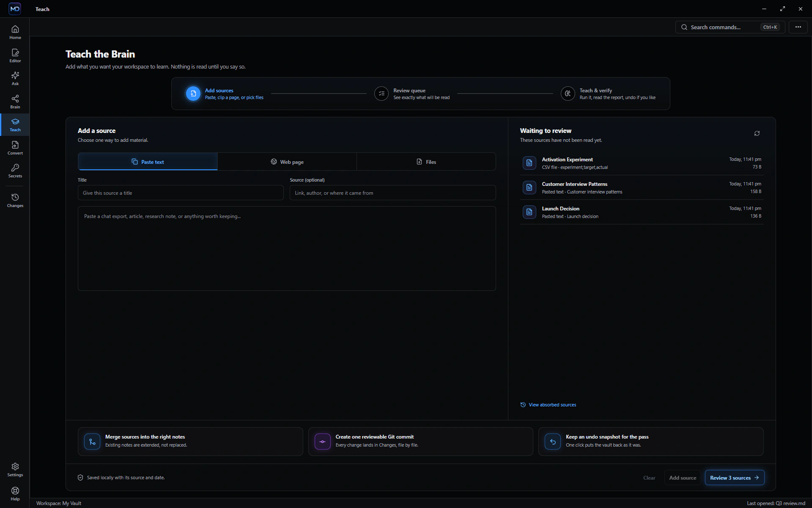Screen dimensions: 812x508
Task: Switch to the Web page tab
Action: (x=287, y=162)
